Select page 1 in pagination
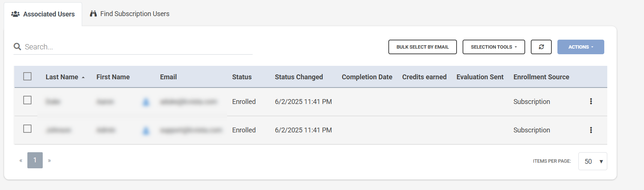 [35, 160]
